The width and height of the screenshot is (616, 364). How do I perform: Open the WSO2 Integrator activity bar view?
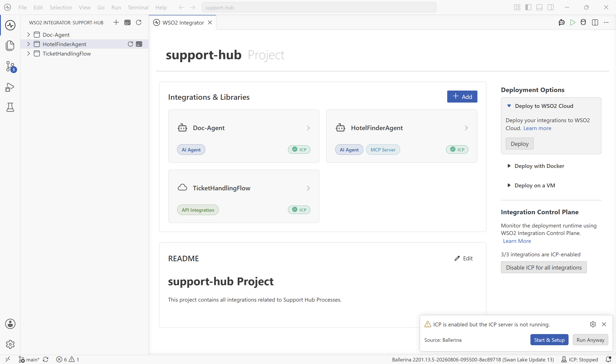(10, 25)
